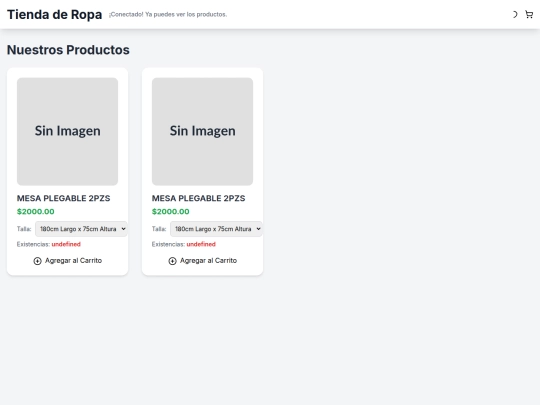Screen dimensions: 540x405
Task: Click the Tienda de Ropa store title
Action: [x=54, y=14]
